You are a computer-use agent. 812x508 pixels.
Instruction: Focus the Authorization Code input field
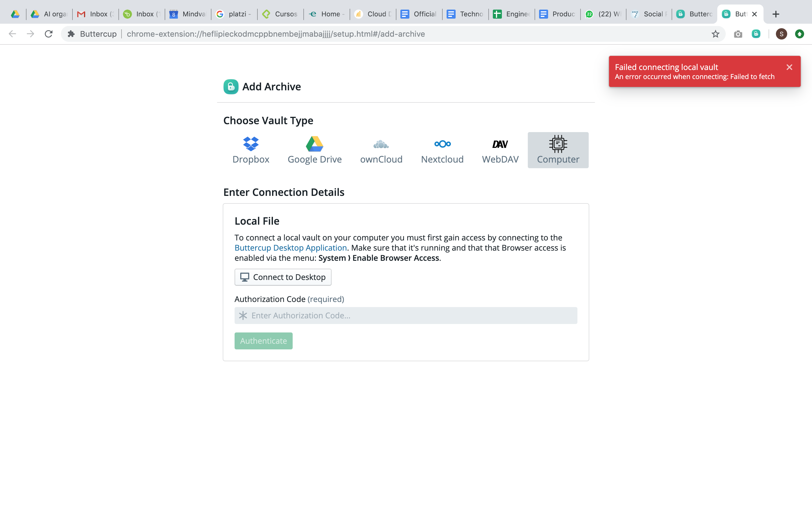click(406, 316)
